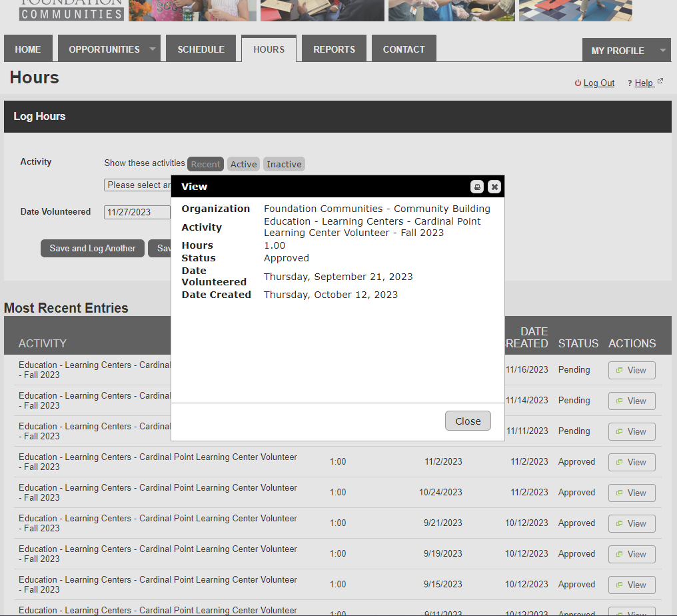Image resolution: width=677 pixels, height=616 pixels.
Task: View the entry volunteered 9/15/2023
Action: [632, 585]
